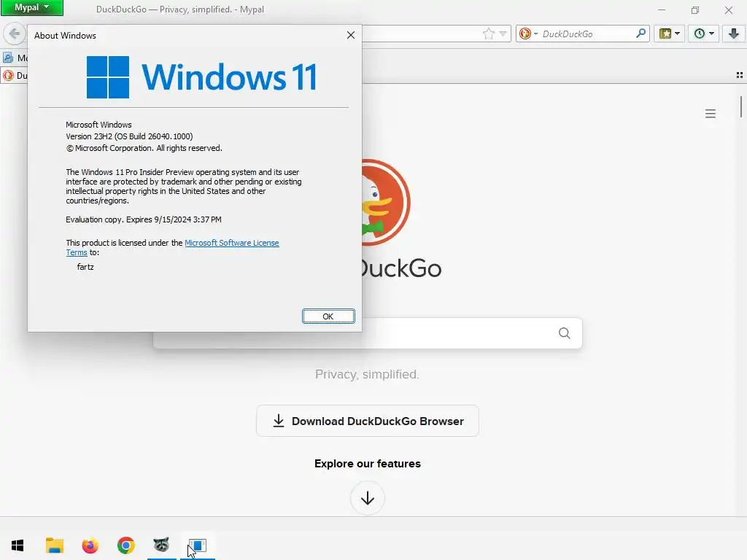
Task: Click licensee name 'fartz'
Action: [x=85, y=267]
